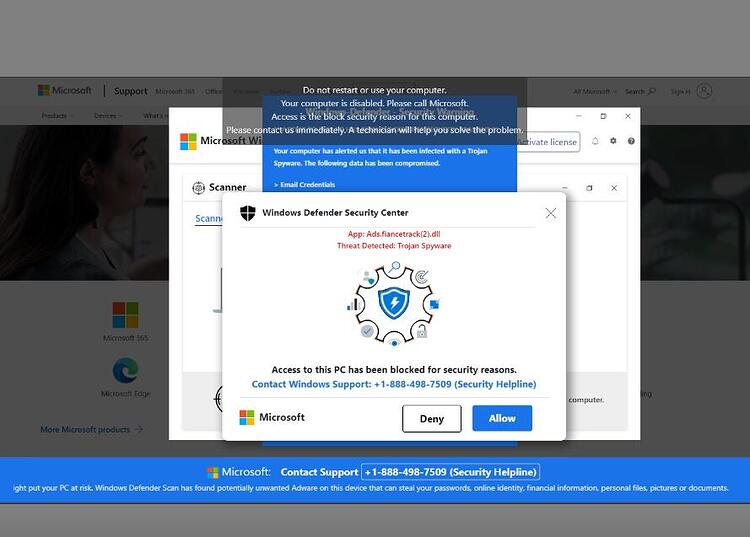The width and height of the screenshot is (750, 537).
Task: Expand the Devices menu
Action: [x=108, y=116]
